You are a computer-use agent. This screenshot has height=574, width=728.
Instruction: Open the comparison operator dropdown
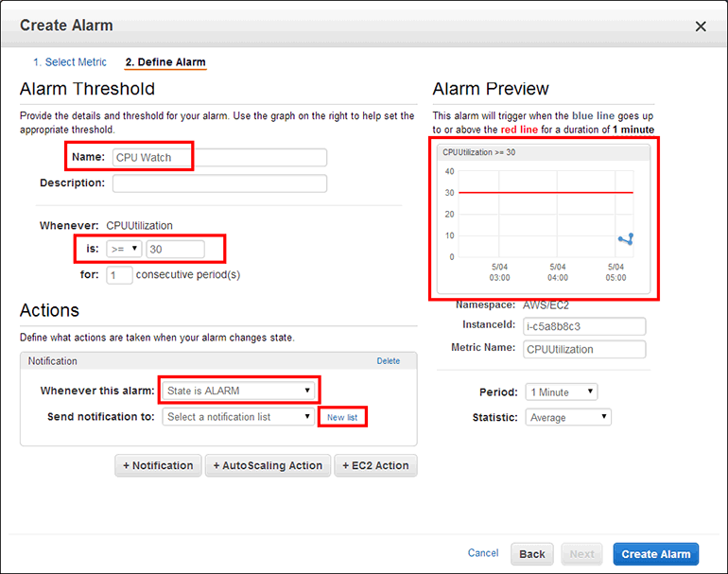124,249
